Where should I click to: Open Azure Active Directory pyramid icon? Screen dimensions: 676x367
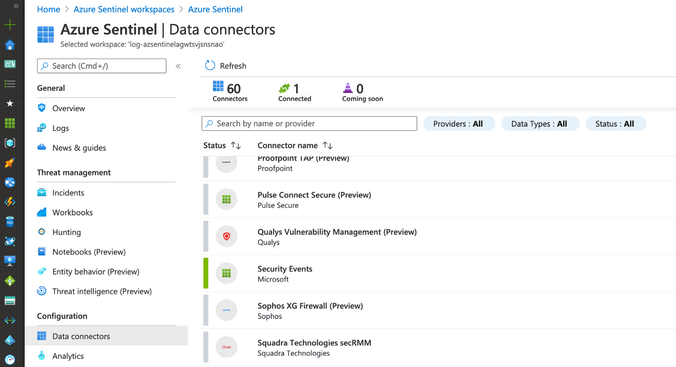[10, 340]
